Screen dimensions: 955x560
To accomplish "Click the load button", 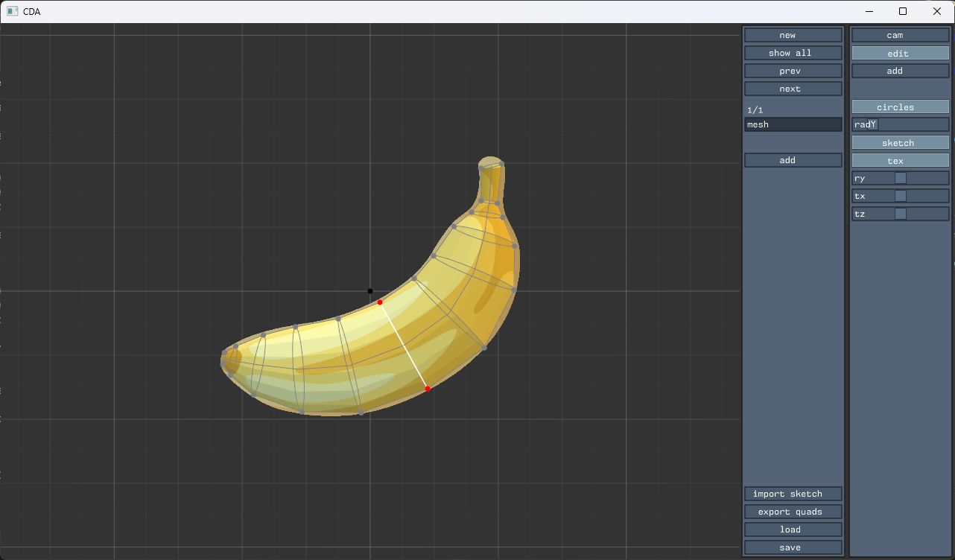I will 793,529.
